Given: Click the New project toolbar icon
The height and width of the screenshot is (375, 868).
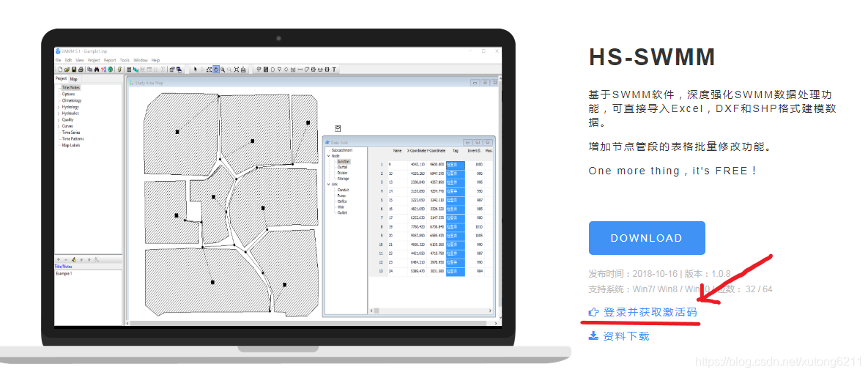Looking at the screenshot, I should (60, 70).
